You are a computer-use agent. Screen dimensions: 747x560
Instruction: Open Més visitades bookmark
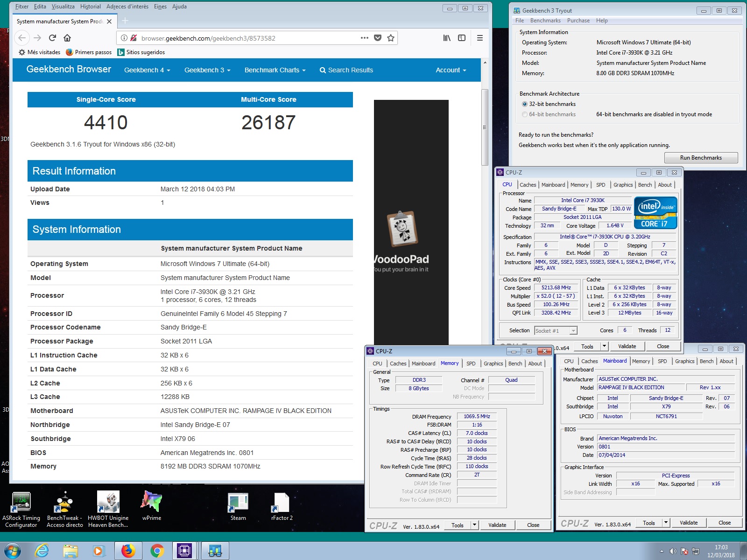[x=40, y=52]
